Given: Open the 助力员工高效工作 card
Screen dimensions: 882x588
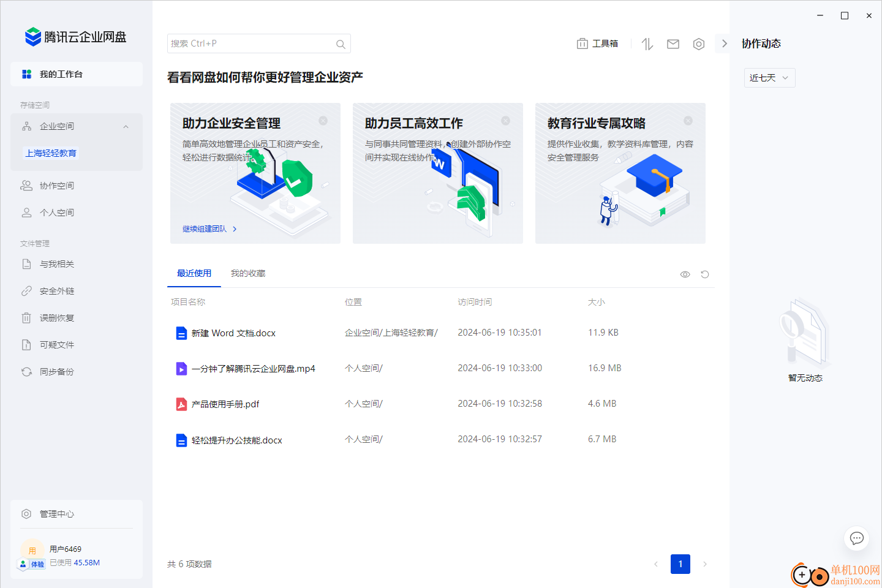Looking at the screenshot, I should click(438, 173).
